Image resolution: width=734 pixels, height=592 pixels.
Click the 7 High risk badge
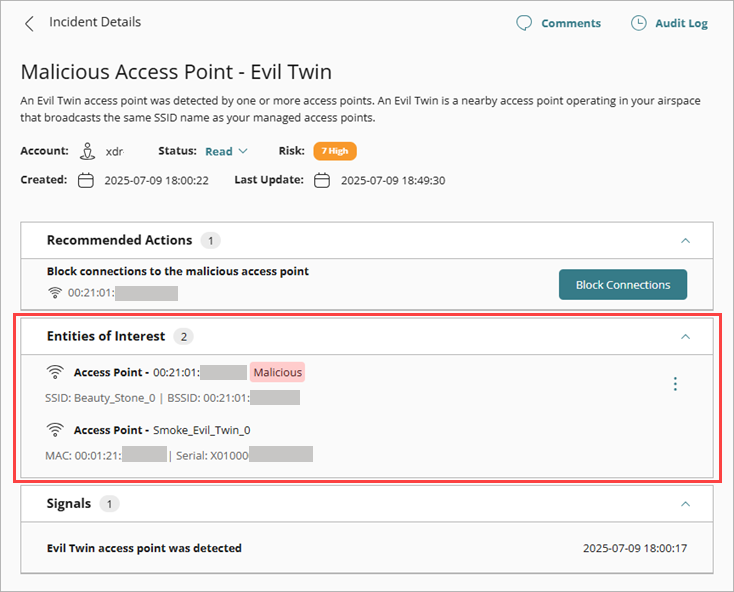[334, 152]
